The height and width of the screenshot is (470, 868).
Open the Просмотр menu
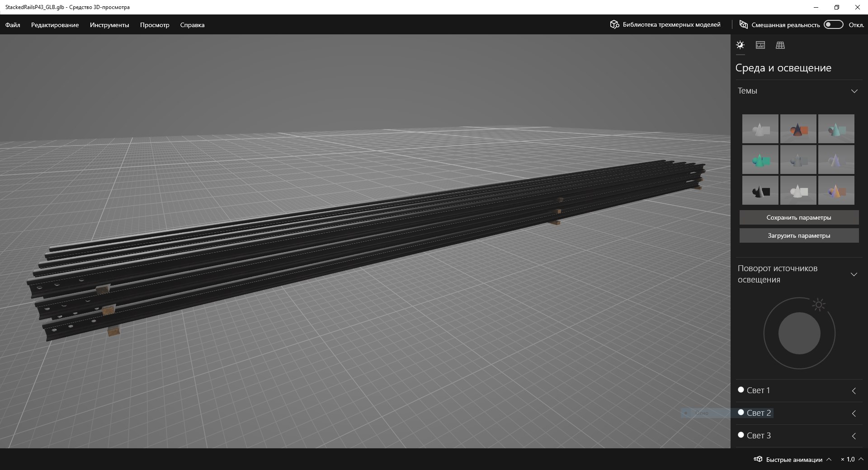pyautogui.click(x=155, y=25)
